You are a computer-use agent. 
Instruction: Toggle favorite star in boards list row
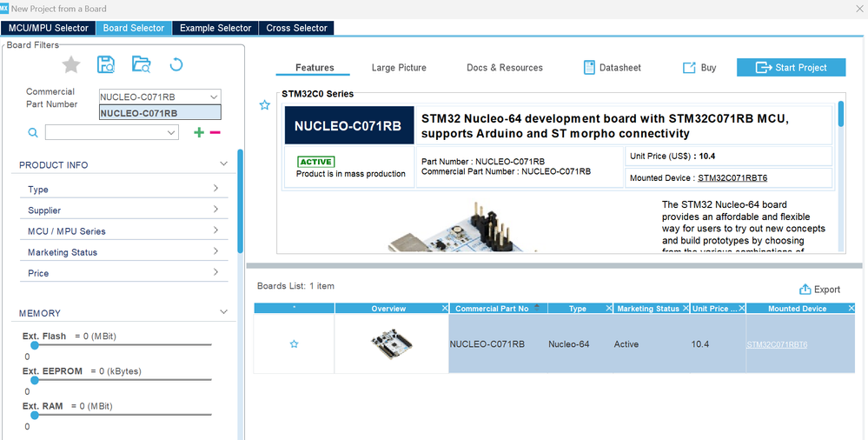pyautogui.click(x=294, y=344)
